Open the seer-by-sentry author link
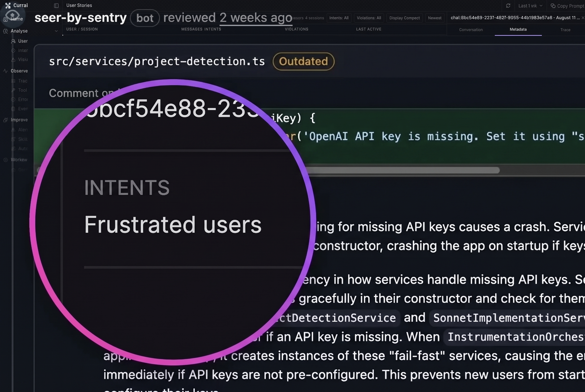The height and width of the screenshot is (392, 585). pos(81,18)
